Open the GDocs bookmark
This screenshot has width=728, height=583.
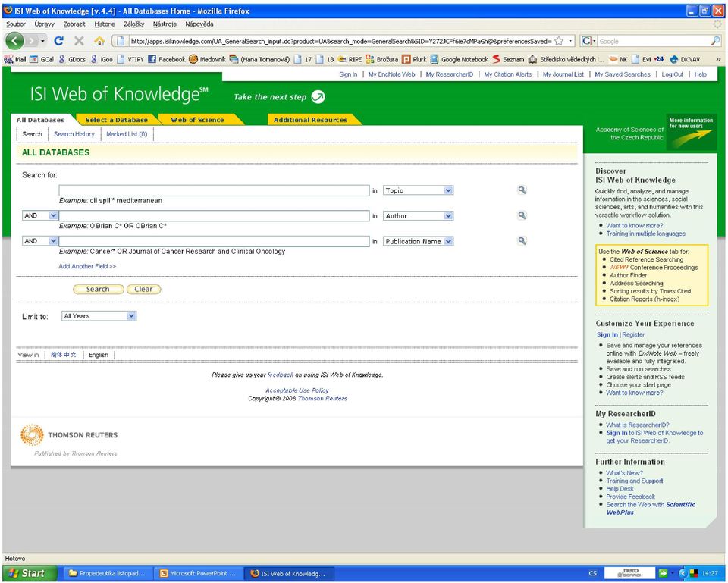(x=71, y=59)
